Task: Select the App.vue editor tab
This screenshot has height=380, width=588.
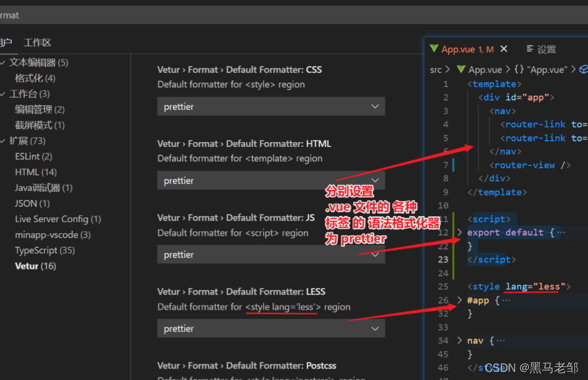Action: (x=467, y=49)
